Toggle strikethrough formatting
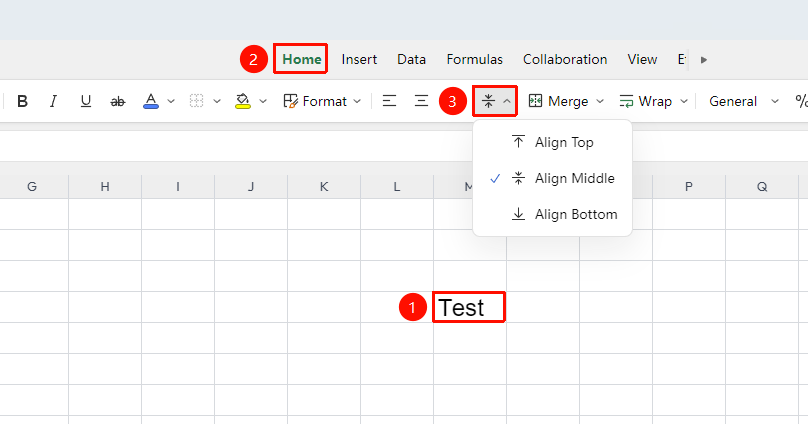The width and height of the screenshot is (808, 424). [x=117, y=101]
